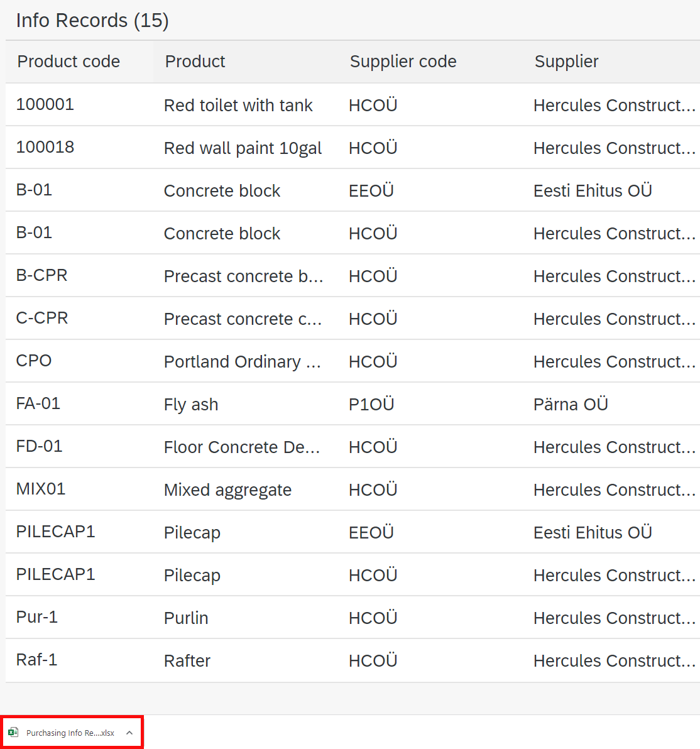Select the B-CPR Precast concrete row
700x749 pixels.
coord(353,275)
